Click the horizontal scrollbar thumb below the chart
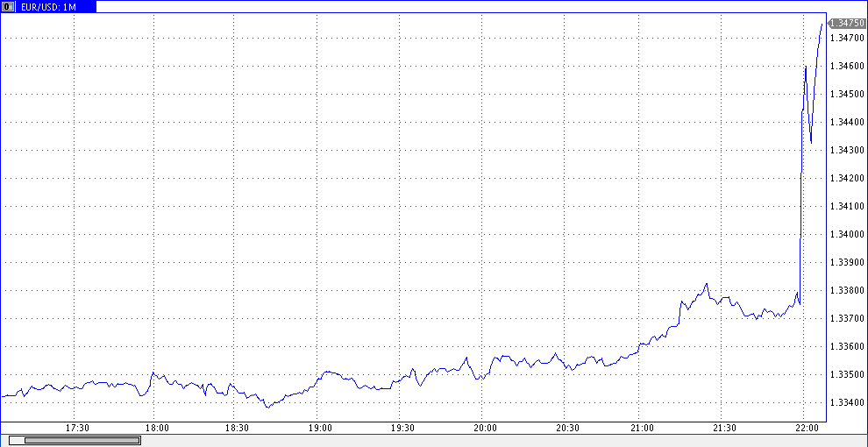The width and height of the screenshot is (868, 447). (82, 440)
